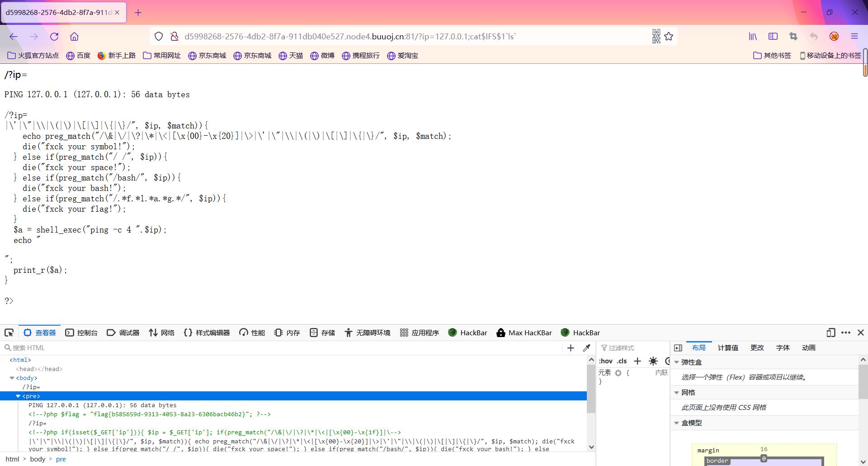Open the first HackBar panel
Image resolution: width=868 pixels, height=466 pixels.
(467, 333)
